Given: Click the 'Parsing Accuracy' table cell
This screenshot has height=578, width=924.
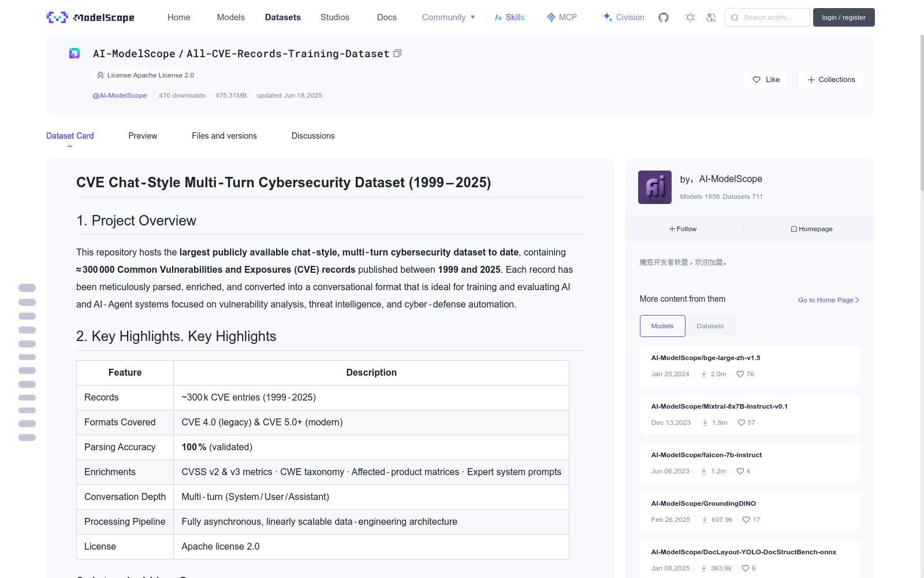Looking at the screenshot, I should tap(125, 447).
